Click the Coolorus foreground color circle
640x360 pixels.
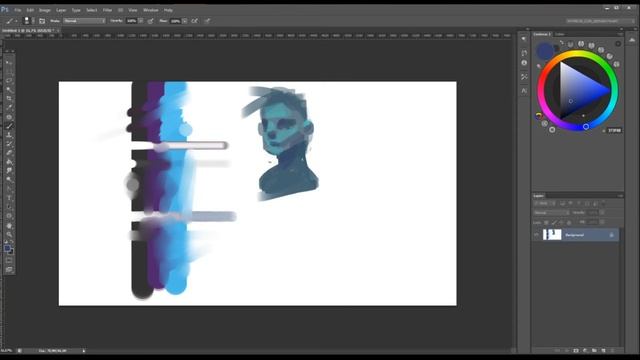544,51
